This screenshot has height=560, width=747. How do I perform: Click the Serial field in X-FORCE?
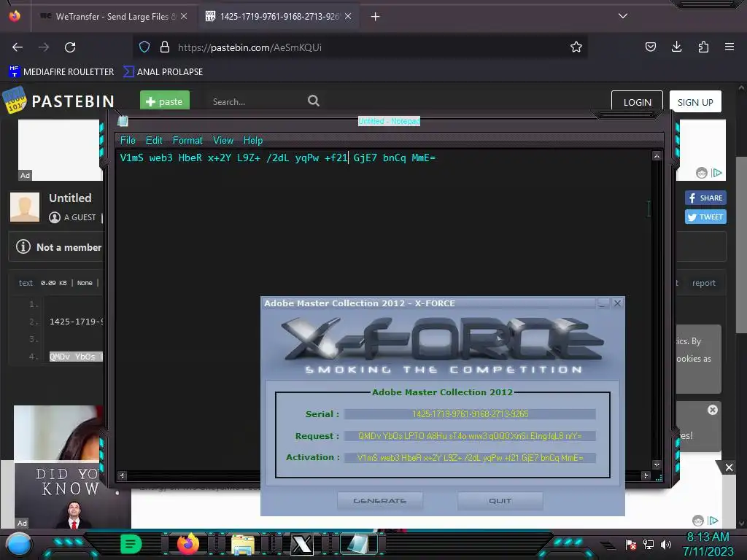point(470,414)
